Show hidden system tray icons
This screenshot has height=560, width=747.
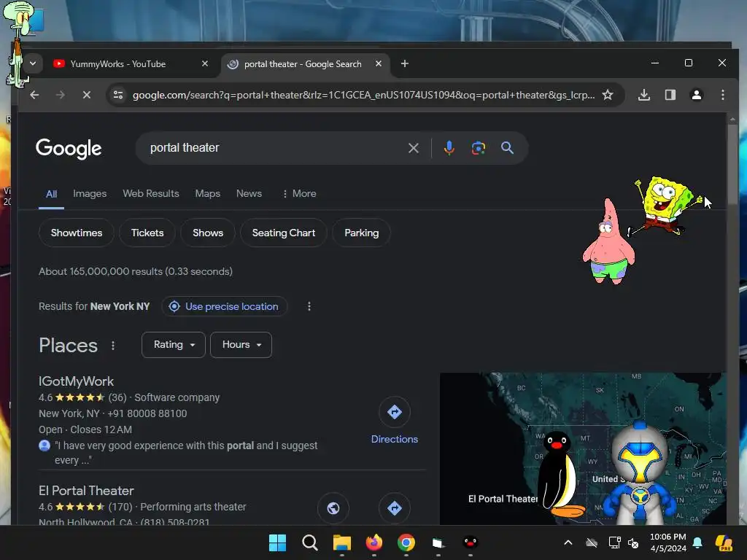tap(568, 542)
